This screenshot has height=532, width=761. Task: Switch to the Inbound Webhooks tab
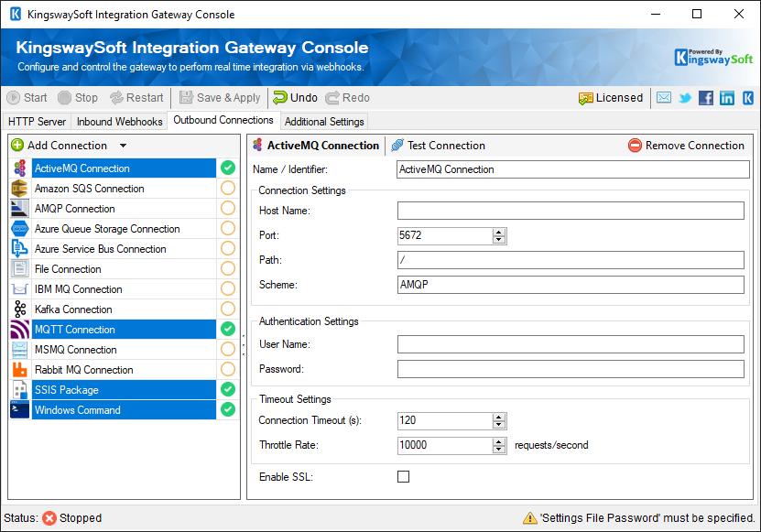[119, 121]
